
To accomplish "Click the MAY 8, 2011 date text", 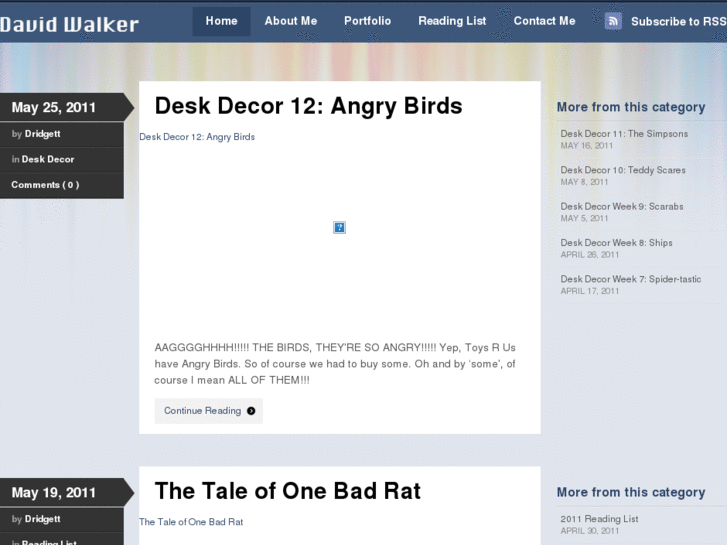I will click(584, 182).
